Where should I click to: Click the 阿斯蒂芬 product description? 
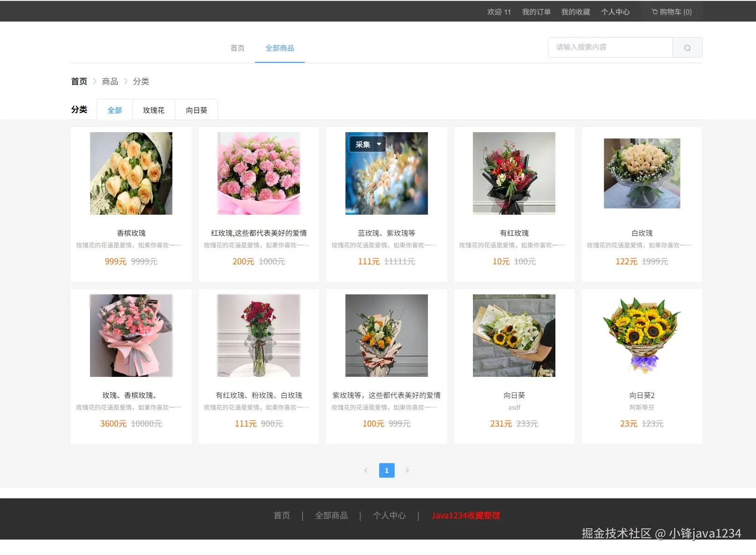(x=642, y=407)
